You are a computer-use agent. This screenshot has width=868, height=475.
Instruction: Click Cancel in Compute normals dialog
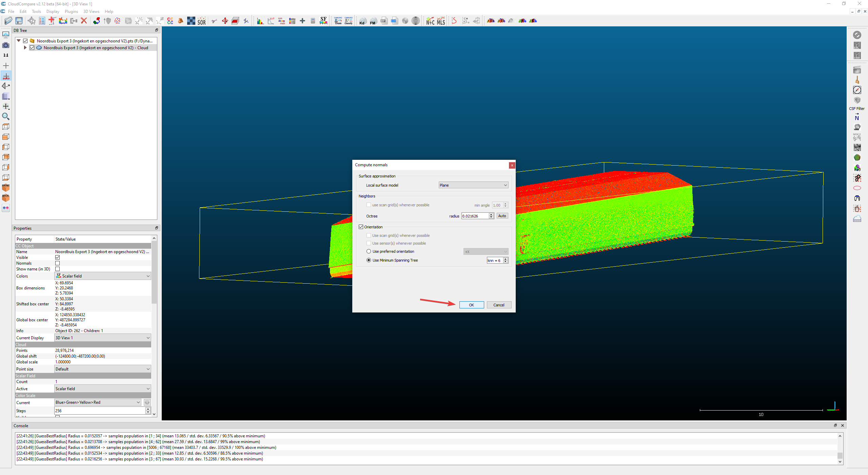tap(499, 305)
